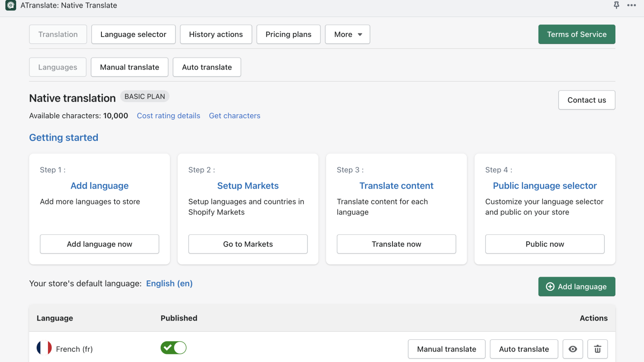Screen dimensions: 644x362
Task: Click the Contact us button
Action: pyautogui.click(x=586, y=100)
